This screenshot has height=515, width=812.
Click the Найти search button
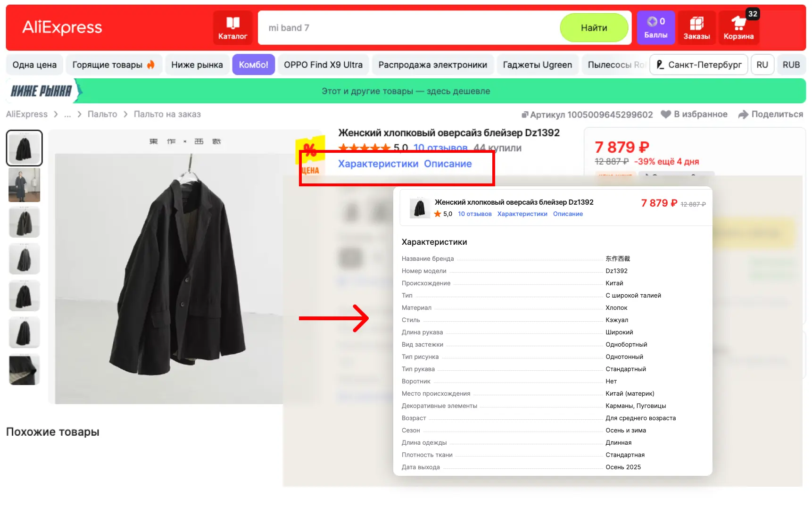pyautogui.click(x=594, y=28)
